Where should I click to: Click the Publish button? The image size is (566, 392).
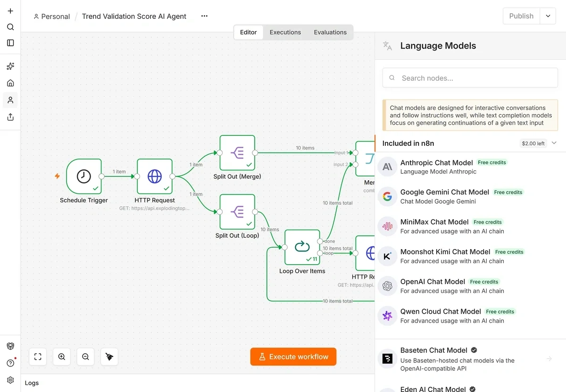[521, 16]
